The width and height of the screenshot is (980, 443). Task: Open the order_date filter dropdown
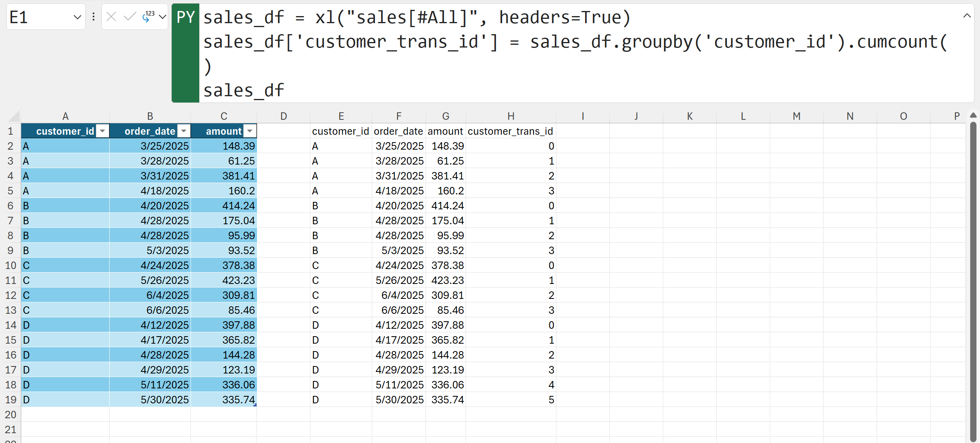point(184,131)
